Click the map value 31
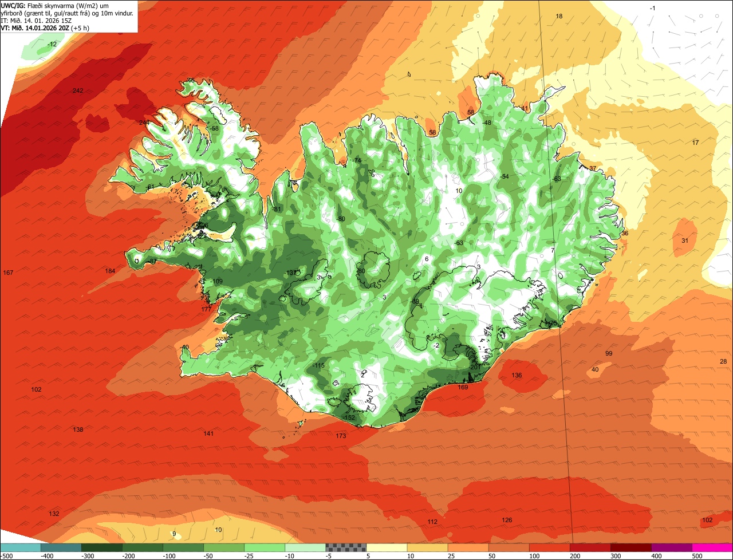 [685, 240]
